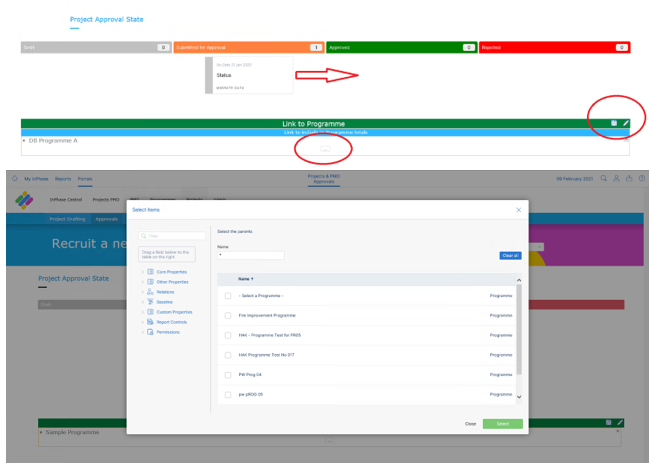Click the Baseline icon
This screenshot has width=657, height=473.
click(x=150, y=302)
